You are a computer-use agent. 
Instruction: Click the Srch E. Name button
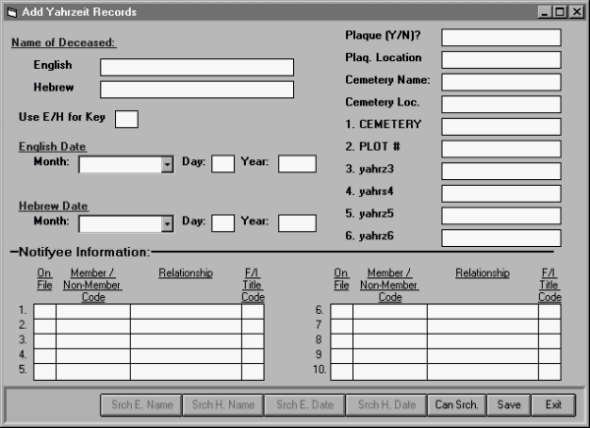141,405
